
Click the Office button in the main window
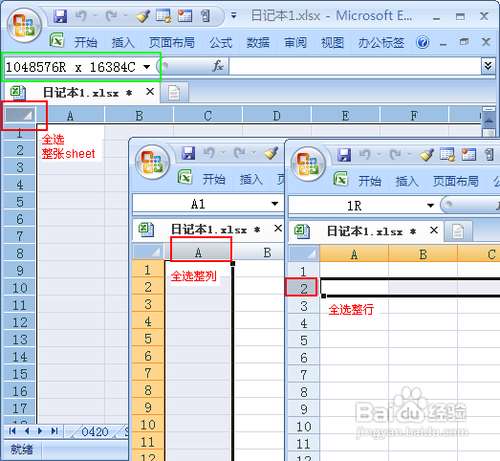pos(24,26)
